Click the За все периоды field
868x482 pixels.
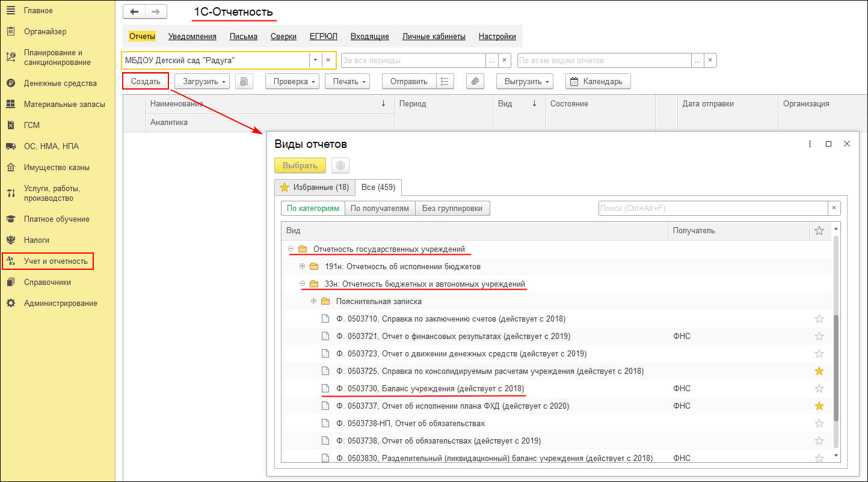tap(413, 60)
